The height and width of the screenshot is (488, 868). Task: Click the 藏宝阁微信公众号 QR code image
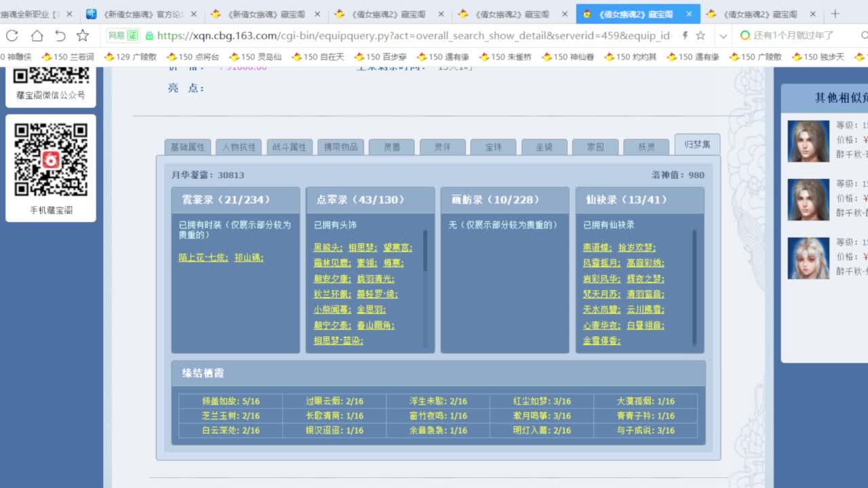coord(51,75)
